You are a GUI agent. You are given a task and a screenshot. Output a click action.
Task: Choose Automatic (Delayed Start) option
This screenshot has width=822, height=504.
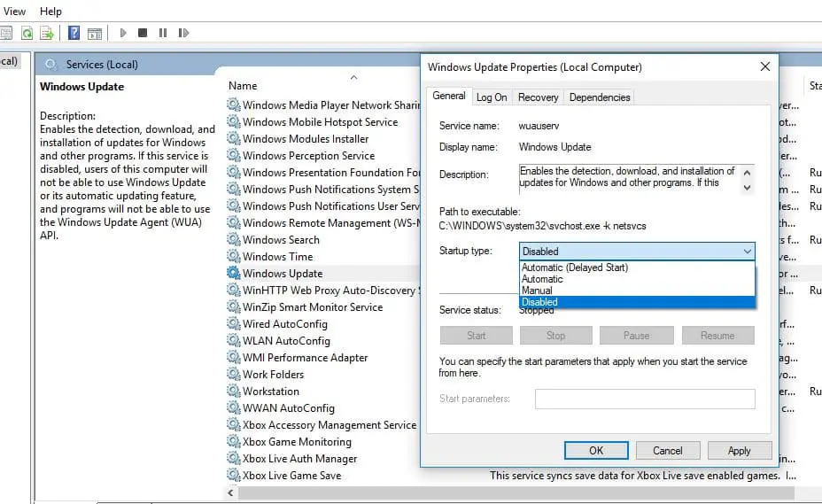point(574,268)
